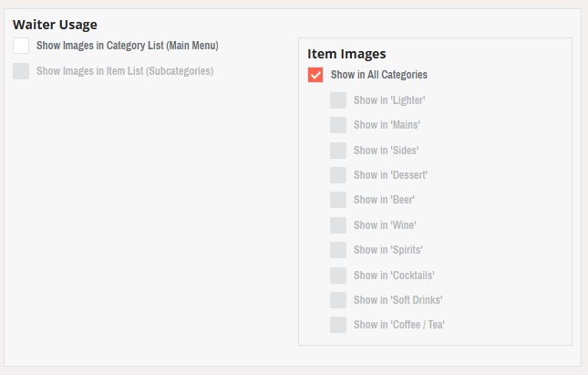The image size is (588, 375).
Task: Click the 'Waiter Usage' section title
Action: click(55, 25)
